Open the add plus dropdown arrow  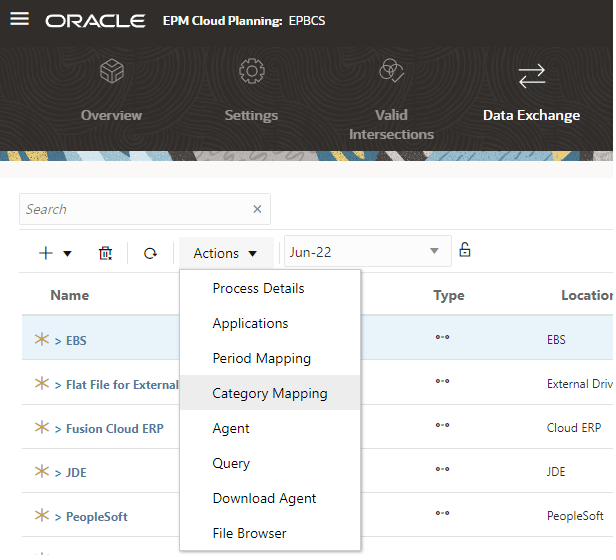coord(67,253)
